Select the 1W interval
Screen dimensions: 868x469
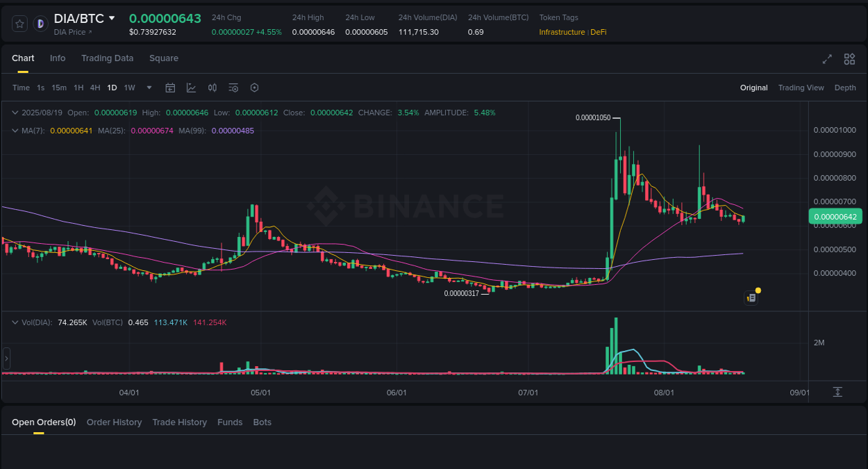tap(129, 88)
